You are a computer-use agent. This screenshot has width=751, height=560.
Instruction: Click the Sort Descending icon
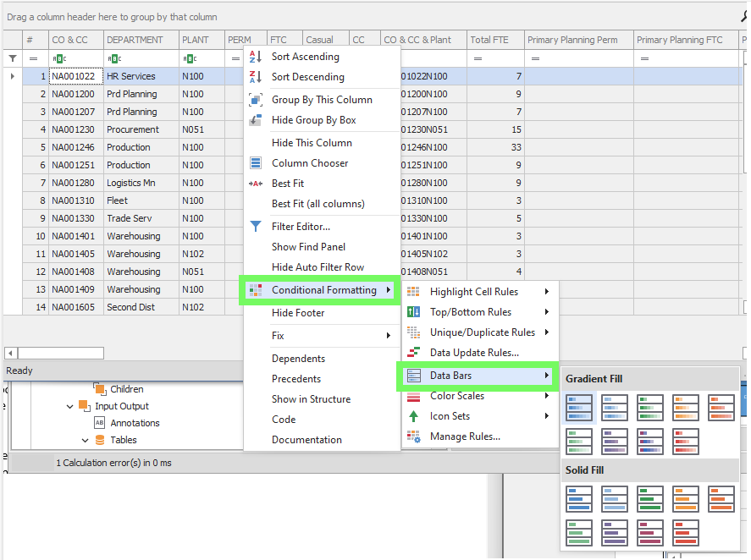pos(256,77)
